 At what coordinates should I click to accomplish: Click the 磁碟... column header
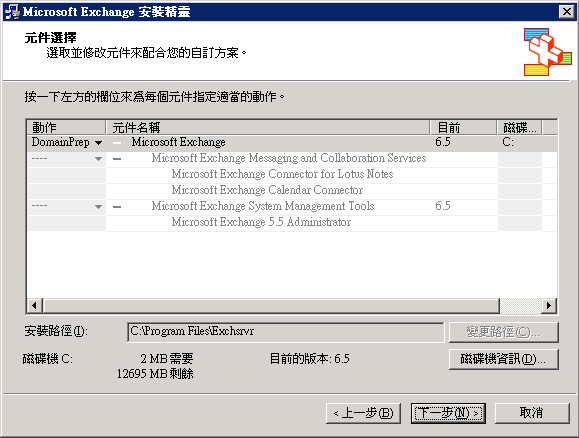coord(520,127)
